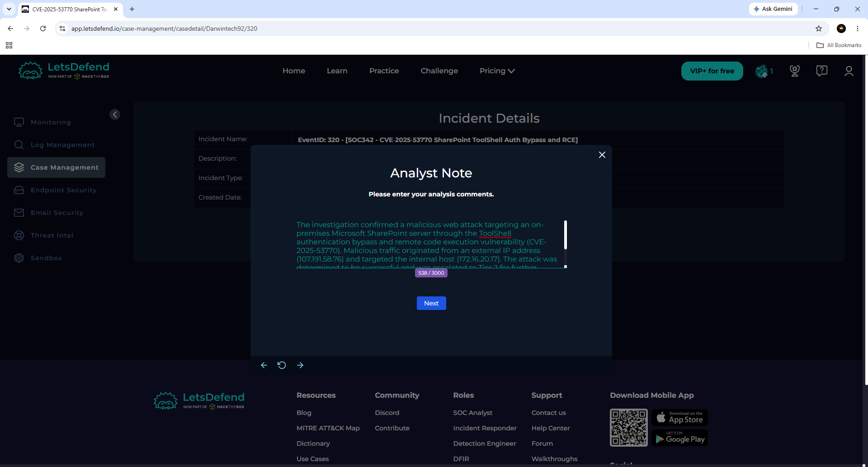Viewport: 868px width, 467px height.
Task: Reload the page in the browser
Action: point(43,29)
